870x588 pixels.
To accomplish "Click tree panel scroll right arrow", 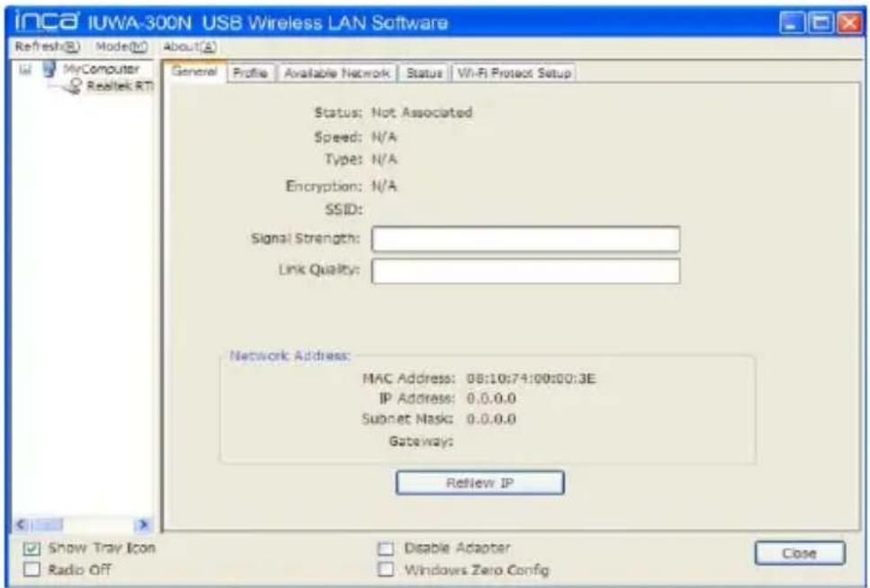I will [143, 524].
